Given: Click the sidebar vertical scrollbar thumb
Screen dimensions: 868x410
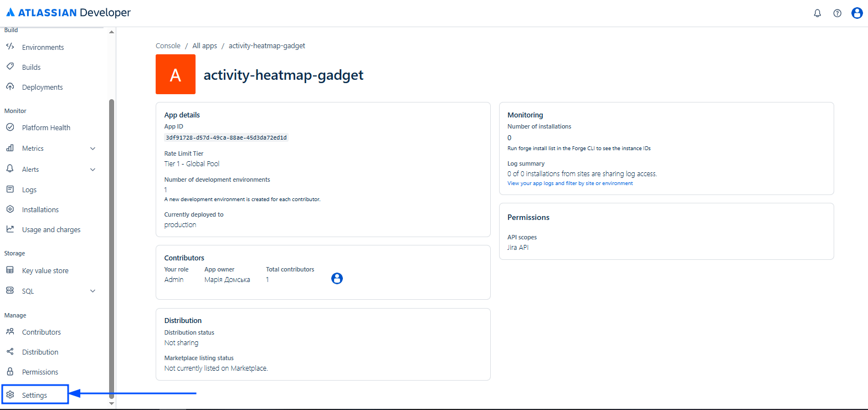Looking at the screenshot, I should 111,249.
